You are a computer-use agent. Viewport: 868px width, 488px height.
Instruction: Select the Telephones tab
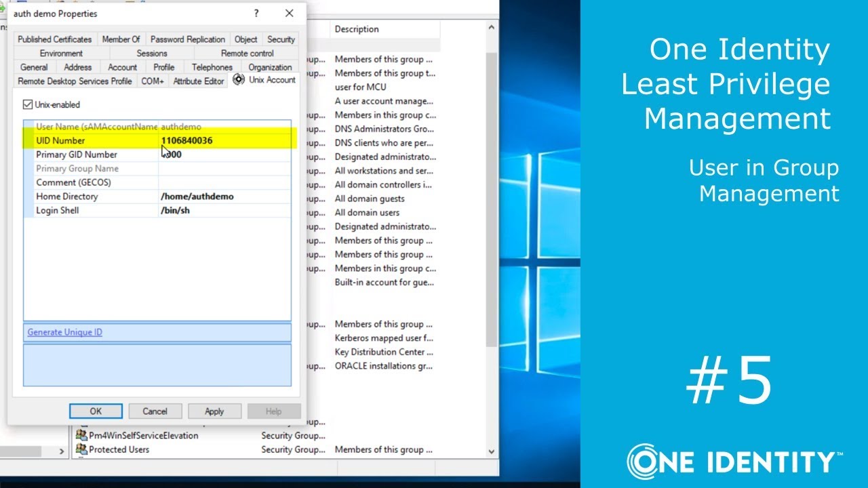pyautogui.click(x=212, y=67)
